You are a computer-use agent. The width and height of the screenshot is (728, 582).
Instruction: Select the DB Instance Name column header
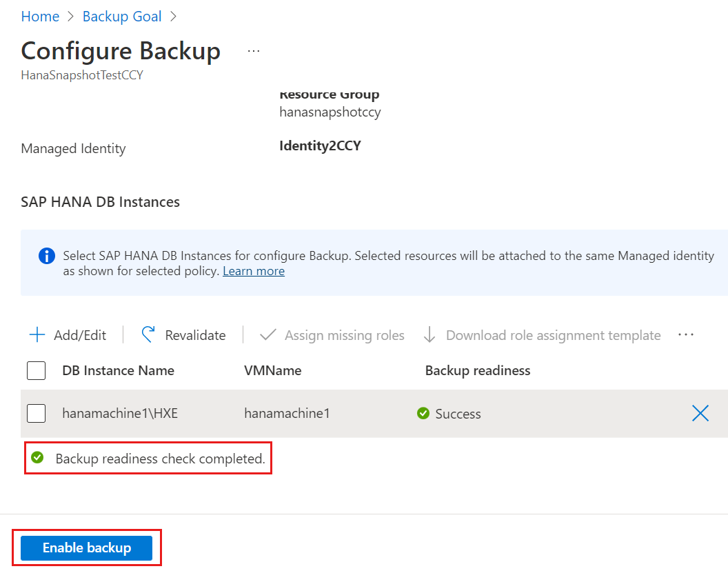click(117, 370)
